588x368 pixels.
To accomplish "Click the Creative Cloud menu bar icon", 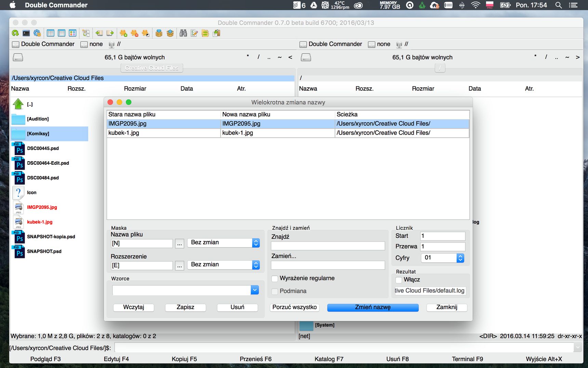I will coord(358,5).
